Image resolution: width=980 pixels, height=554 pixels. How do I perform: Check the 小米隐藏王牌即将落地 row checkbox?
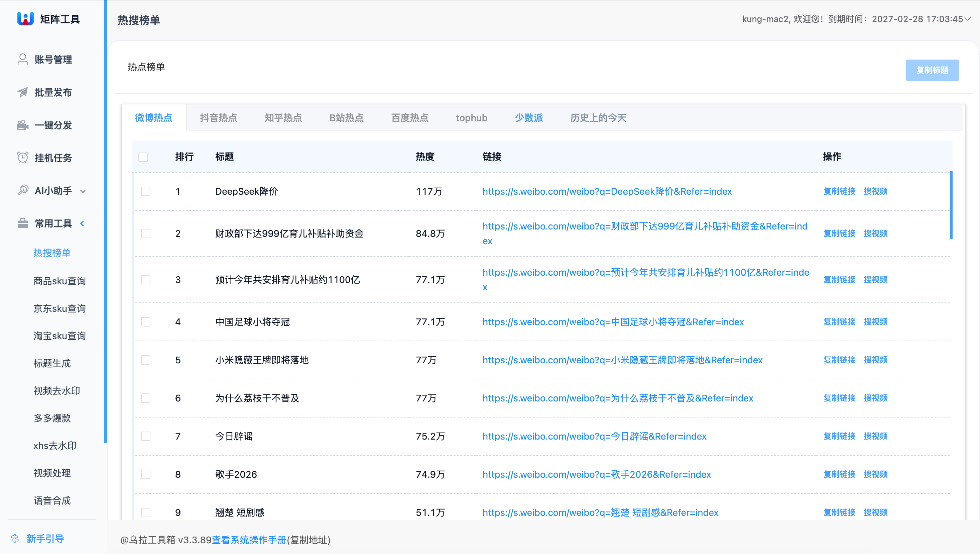coord(146,360)
